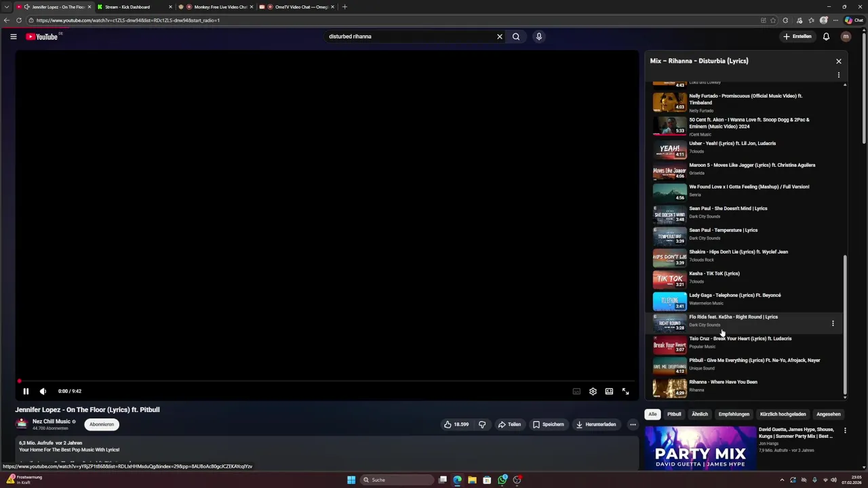Click the Erstellen create button
The height and width of the screenshot is (488, 868).
[797, 37]
